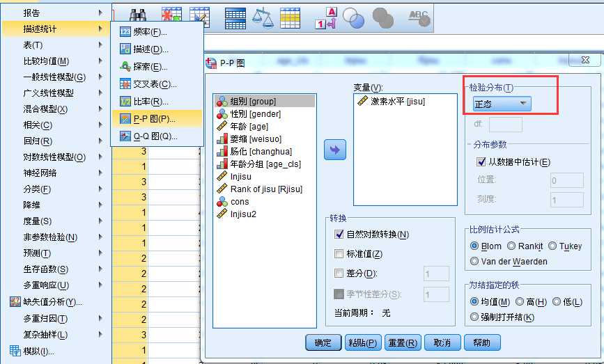Click 取消 button
Viewport: 604px width, 364px height.
click(x=442, y=342)
